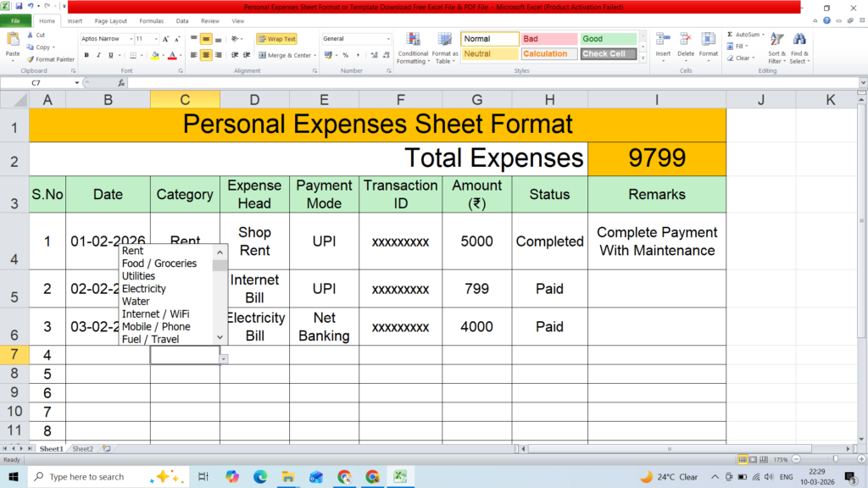
Task: Switch to Page Layout view in status bar
Action: 753,460
